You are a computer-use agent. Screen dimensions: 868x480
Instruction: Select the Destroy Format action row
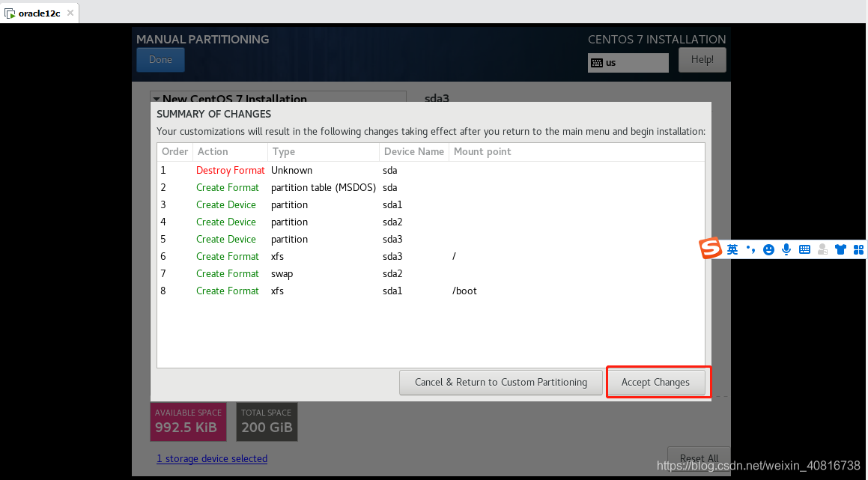[431, 171]
